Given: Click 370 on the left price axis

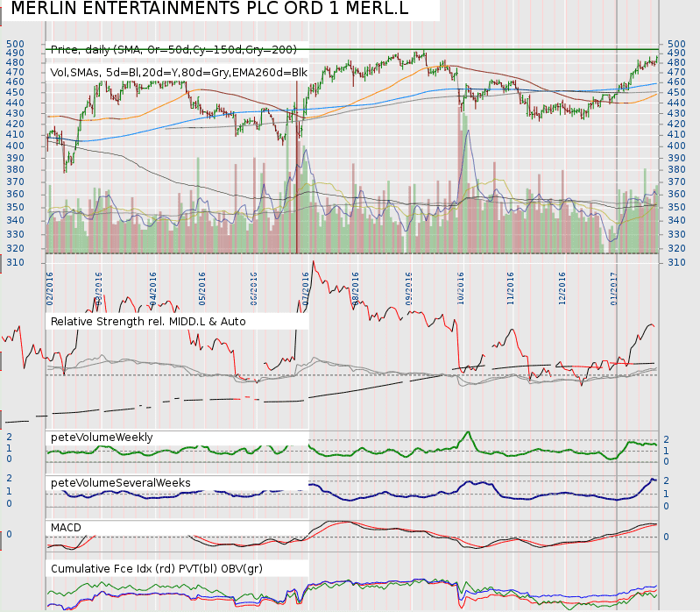Looking at the screenshot, I should pos(15,181).
